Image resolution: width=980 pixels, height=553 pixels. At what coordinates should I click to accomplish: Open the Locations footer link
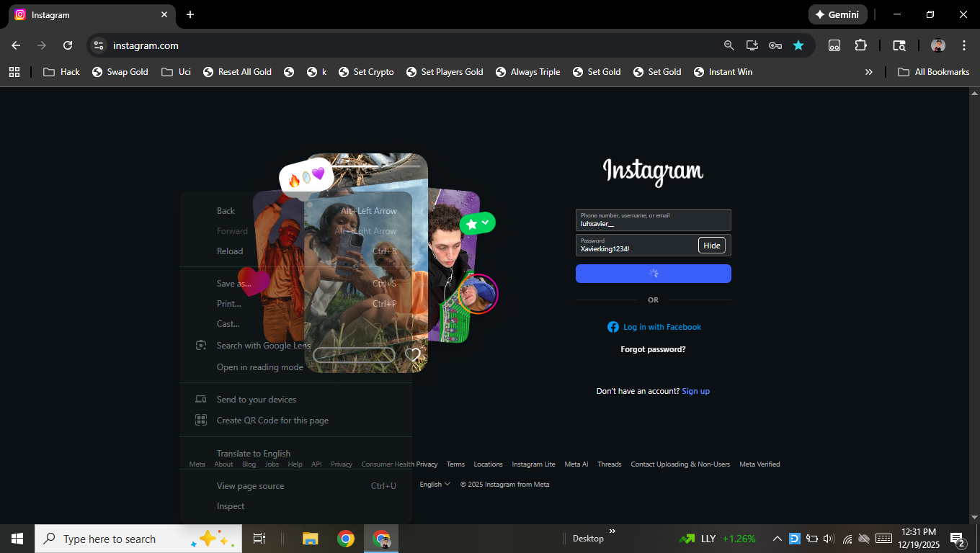pos(488,464)
